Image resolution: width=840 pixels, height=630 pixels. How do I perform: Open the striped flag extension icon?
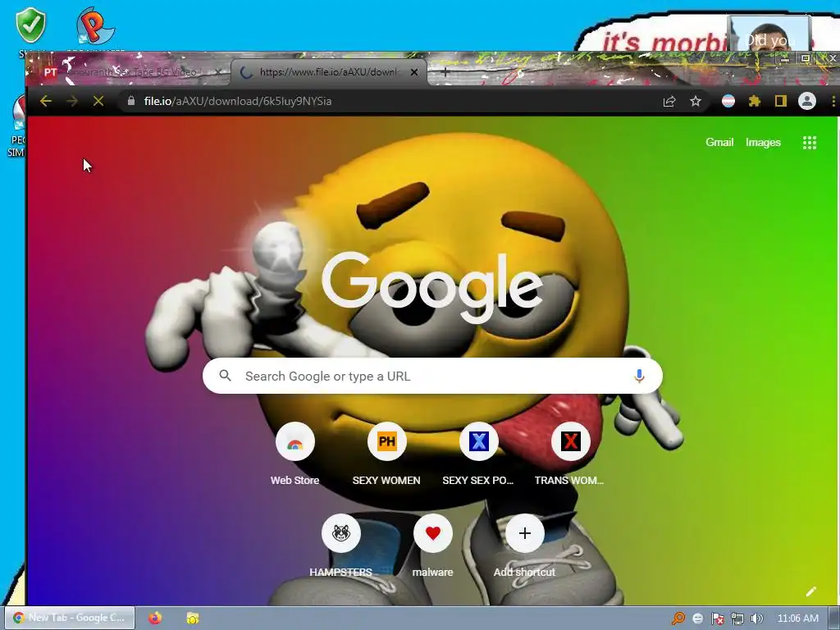tap(728, 101)
